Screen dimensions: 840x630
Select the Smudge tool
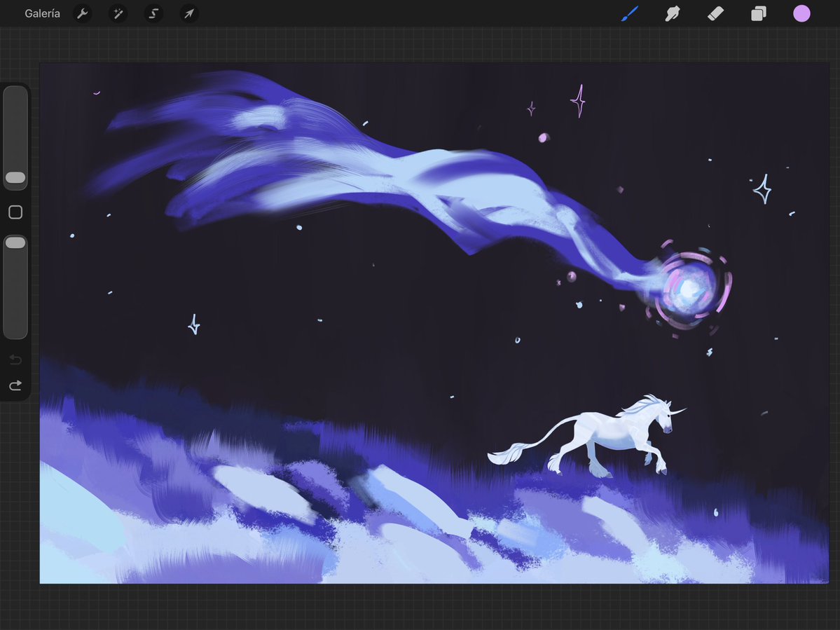click(673, 13)
